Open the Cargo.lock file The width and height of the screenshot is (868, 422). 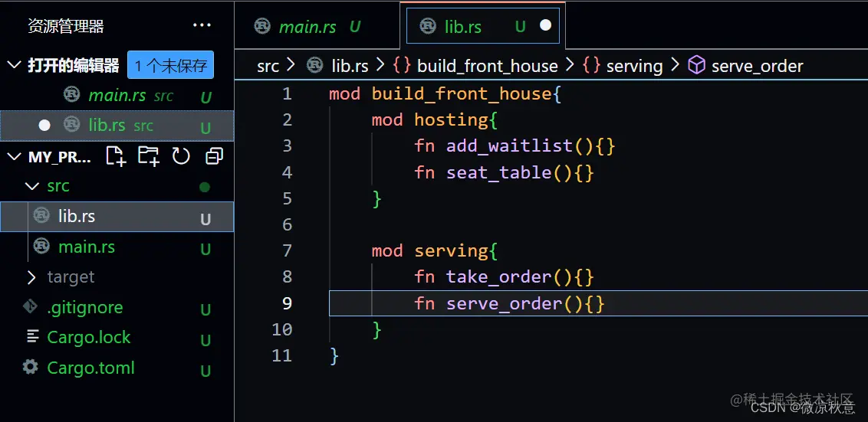117,338
